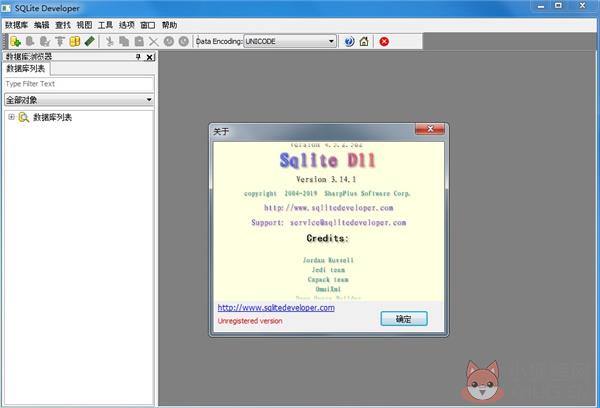Pin the database browser panel
Viewport: 600px width, 408px height.
pyautogui.click(x=138, y=57)
